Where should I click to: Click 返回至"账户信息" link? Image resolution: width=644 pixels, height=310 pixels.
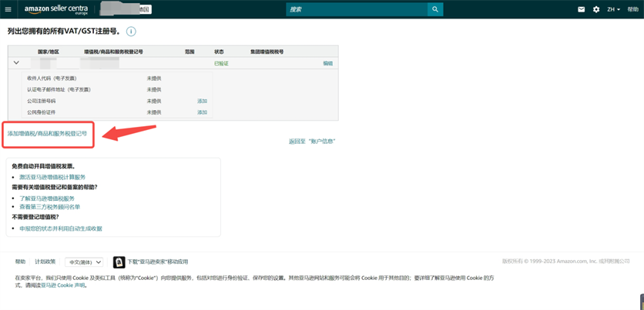pos(312,142)
